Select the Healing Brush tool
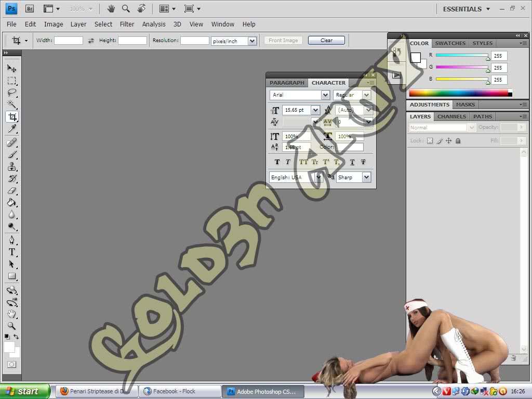This screenshot has height=399, width=532. pos(12,142)
